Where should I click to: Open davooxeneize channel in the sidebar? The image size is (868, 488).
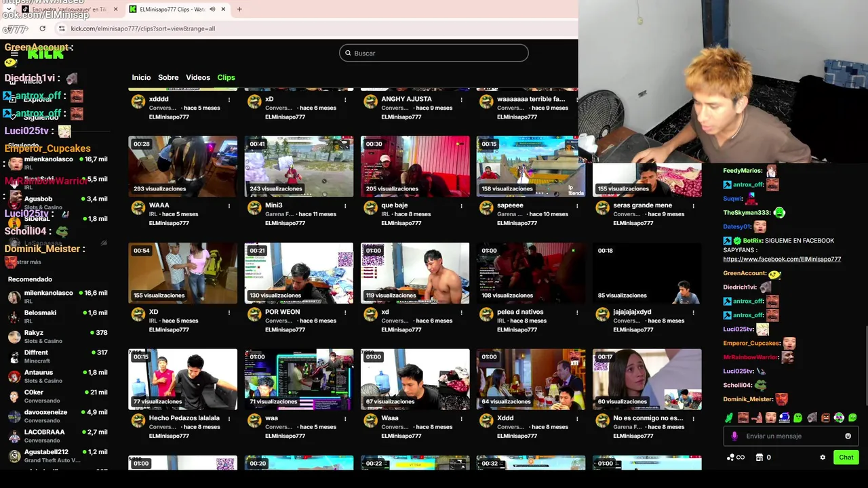click(x=58, y=415)
